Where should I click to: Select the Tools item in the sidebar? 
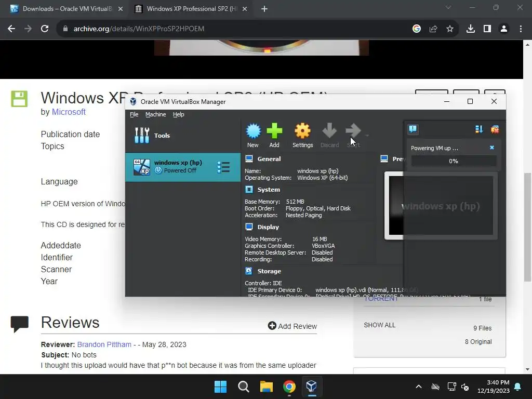click(x=182, y=136)
